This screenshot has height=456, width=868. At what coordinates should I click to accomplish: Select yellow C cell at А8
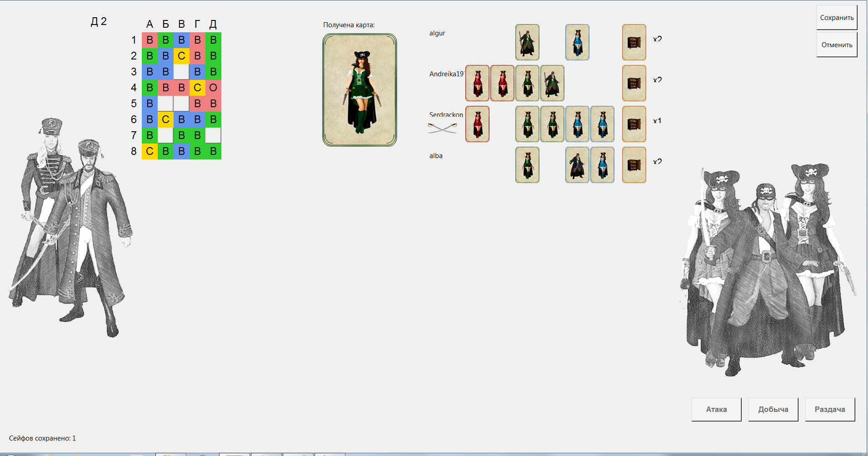[150, 151]
